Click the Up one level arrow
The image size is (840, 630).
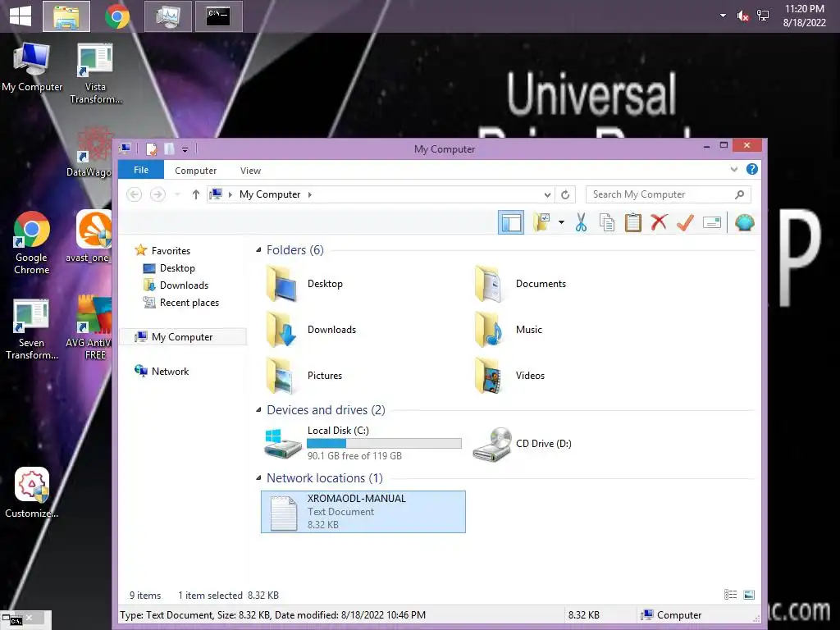tap(195, 194)
